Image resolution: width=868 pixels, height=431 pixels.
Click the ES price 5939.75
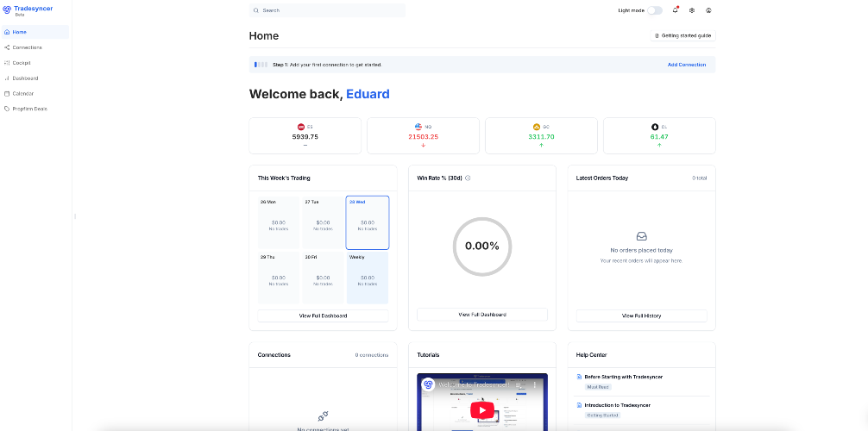[305, 137]
